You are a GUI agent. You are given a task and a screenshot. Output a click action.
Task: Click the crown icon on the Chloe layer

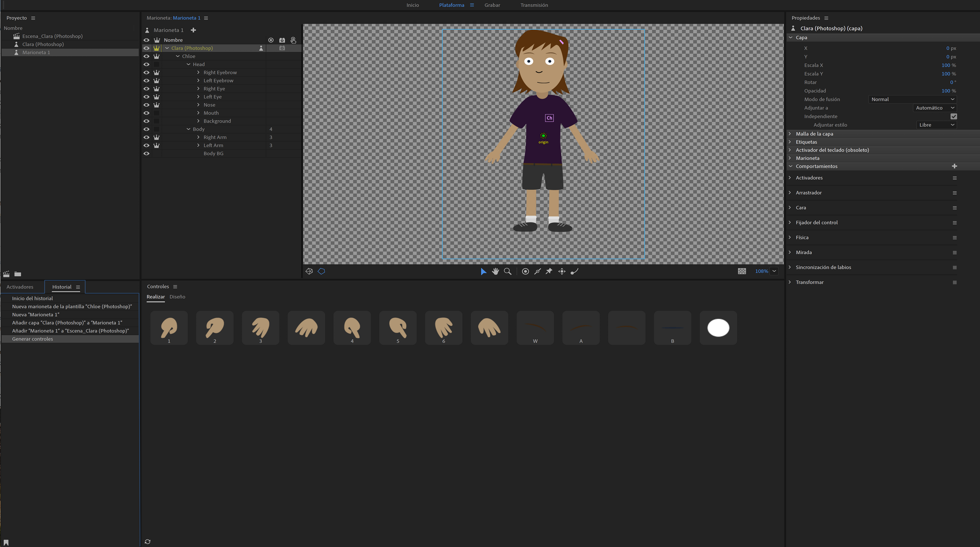point(156,56)
